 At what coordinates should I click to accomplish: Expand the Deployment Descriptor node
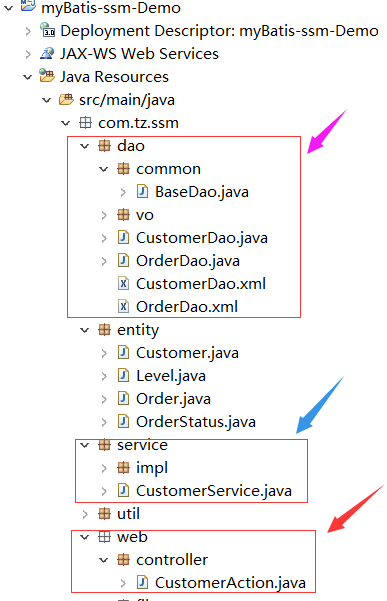click(28, 31)
